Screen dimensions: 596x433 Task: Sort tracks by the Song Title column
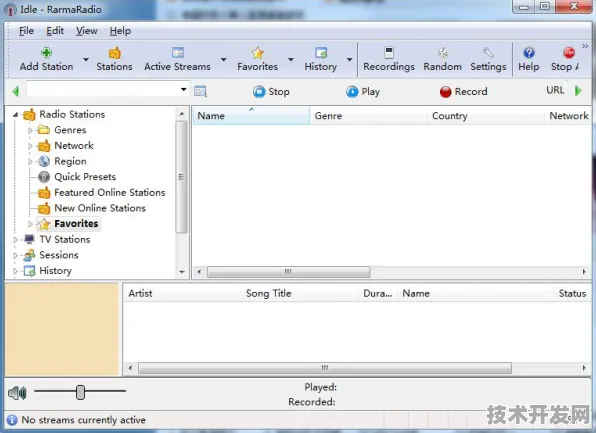300,293
